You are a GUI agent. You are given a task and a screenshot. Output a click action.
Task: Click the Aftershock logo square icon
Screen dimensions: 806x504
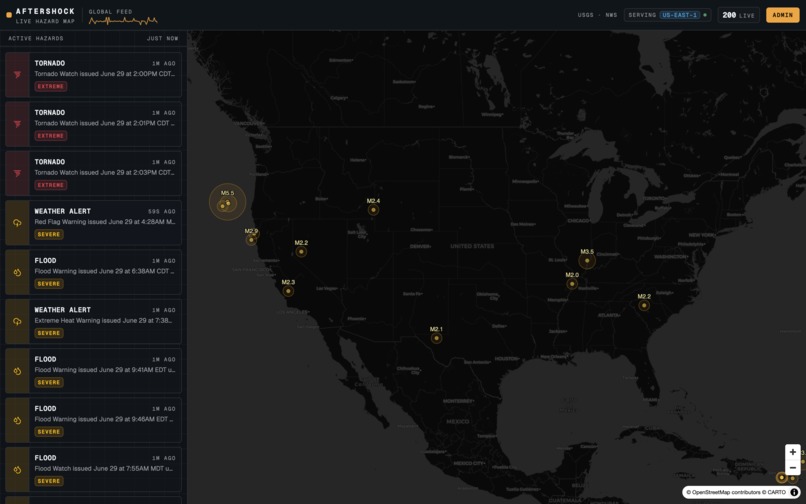click(9, 15)
